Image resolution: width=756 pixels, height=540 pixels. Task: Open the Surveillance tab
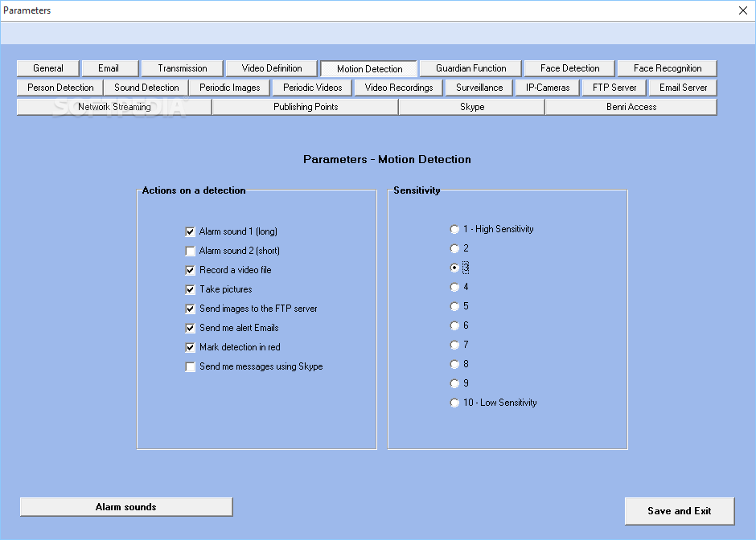[x=479, y=88]
